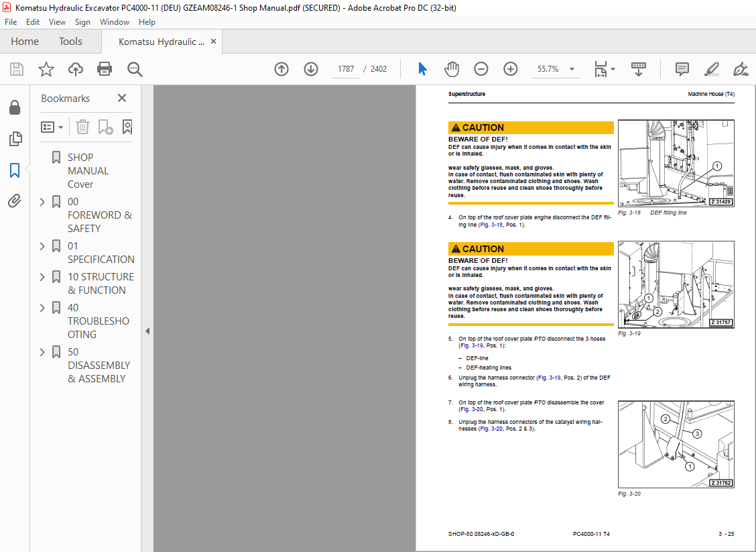Click the Fig. 3-18 DEF filling line illustration
756x552 pixels.
point(676,164)
